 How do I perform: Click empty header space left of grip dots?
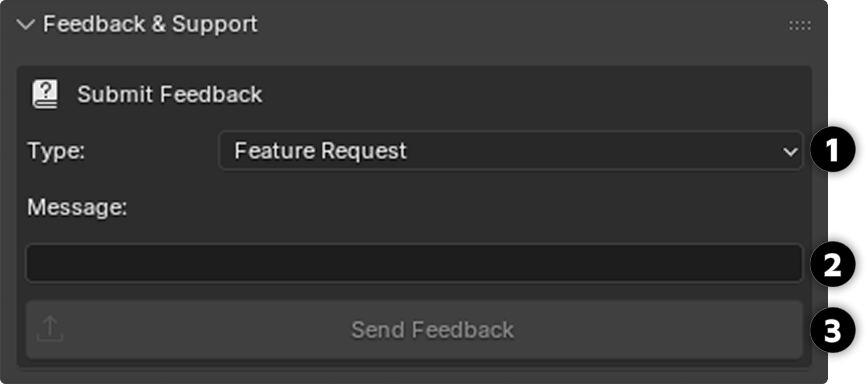(514, 25)
